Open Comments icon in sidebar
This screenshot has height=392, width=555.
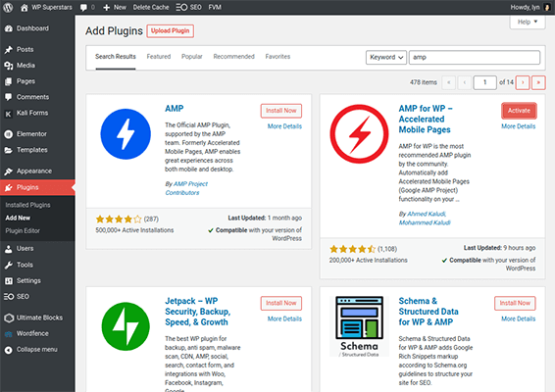coord(9,97)
